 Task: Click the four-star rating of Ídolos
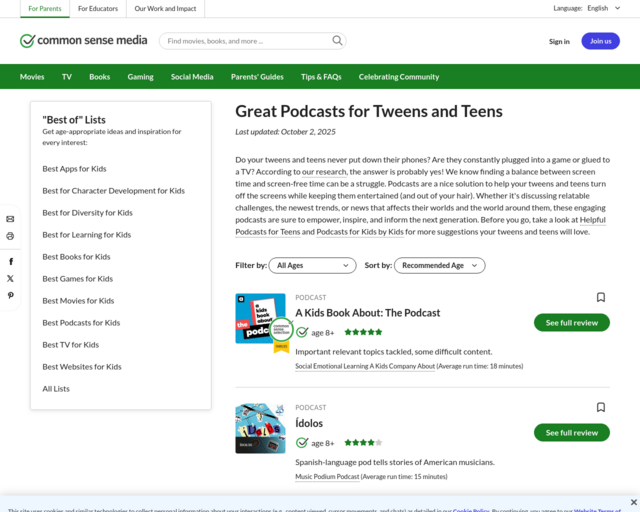coord(363,443)
